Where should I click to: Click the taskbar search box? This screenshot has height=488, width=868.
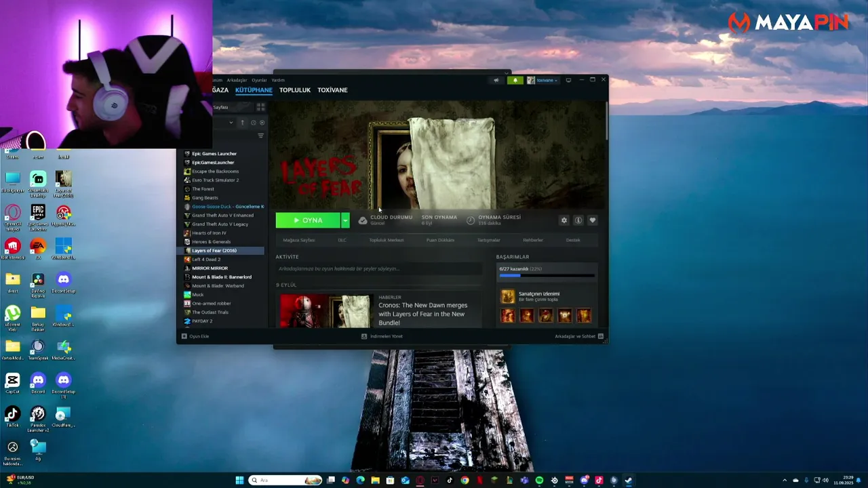(285, 481)
